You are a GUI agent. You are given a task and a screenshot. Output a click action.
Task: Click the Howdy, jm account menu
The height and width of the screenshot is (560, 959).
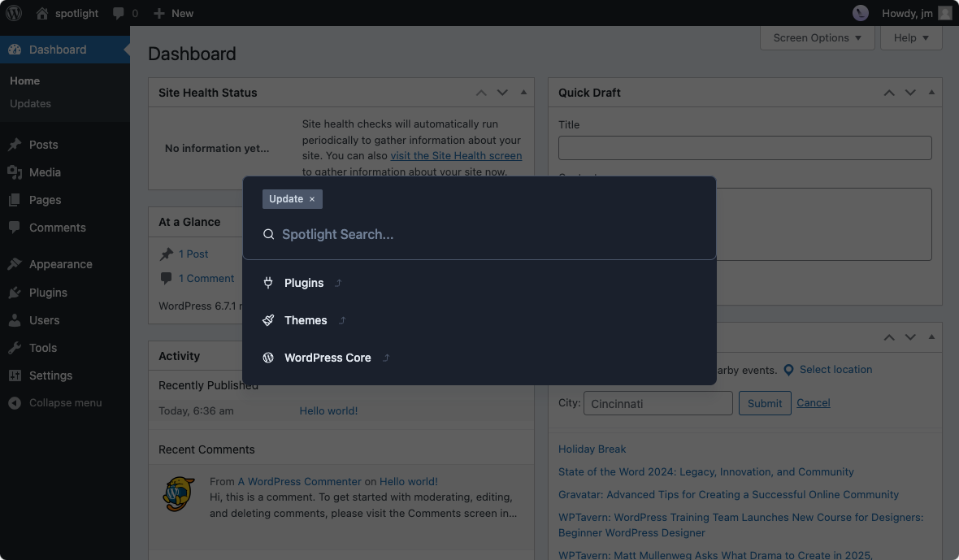tap(917, 13)
